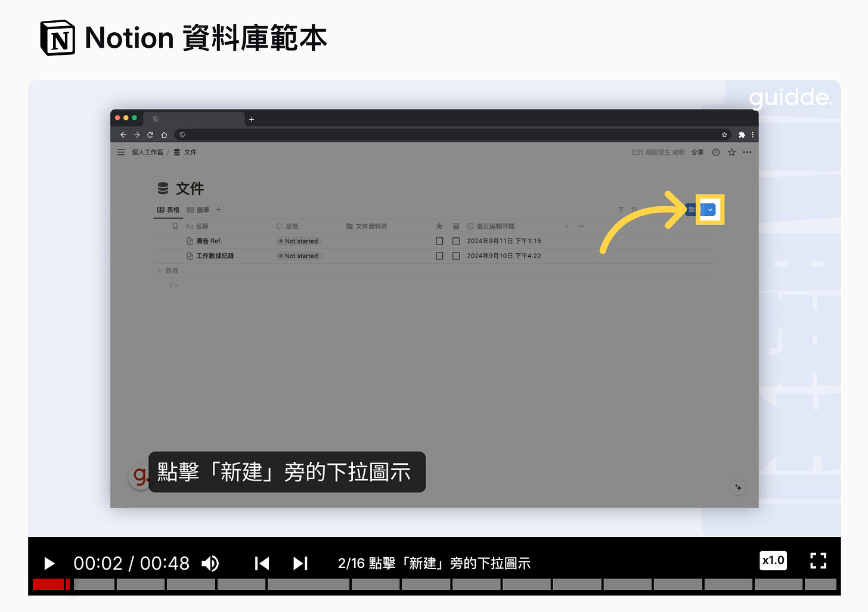
Task: Click the archive box column header
Action: click(x=456, y=226)
